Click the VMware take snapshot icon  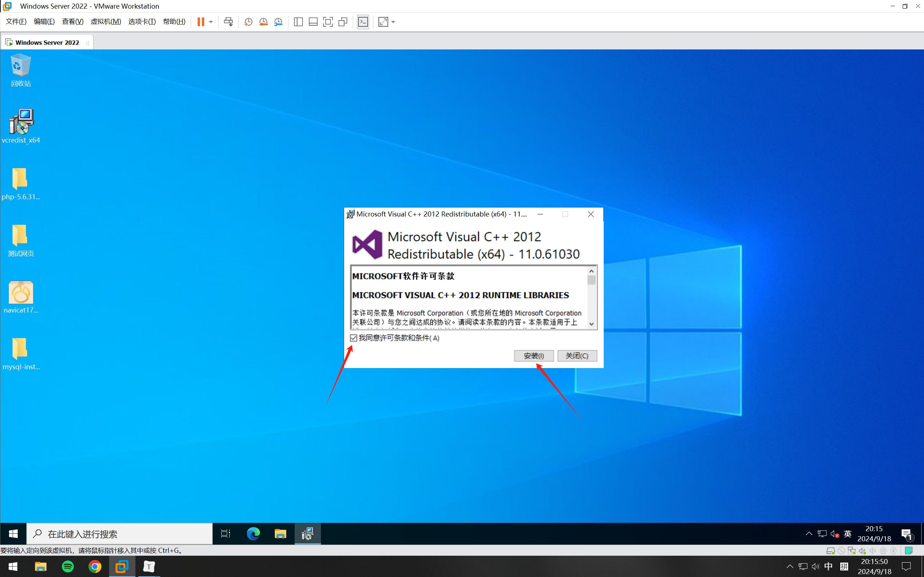coord(248,22)
